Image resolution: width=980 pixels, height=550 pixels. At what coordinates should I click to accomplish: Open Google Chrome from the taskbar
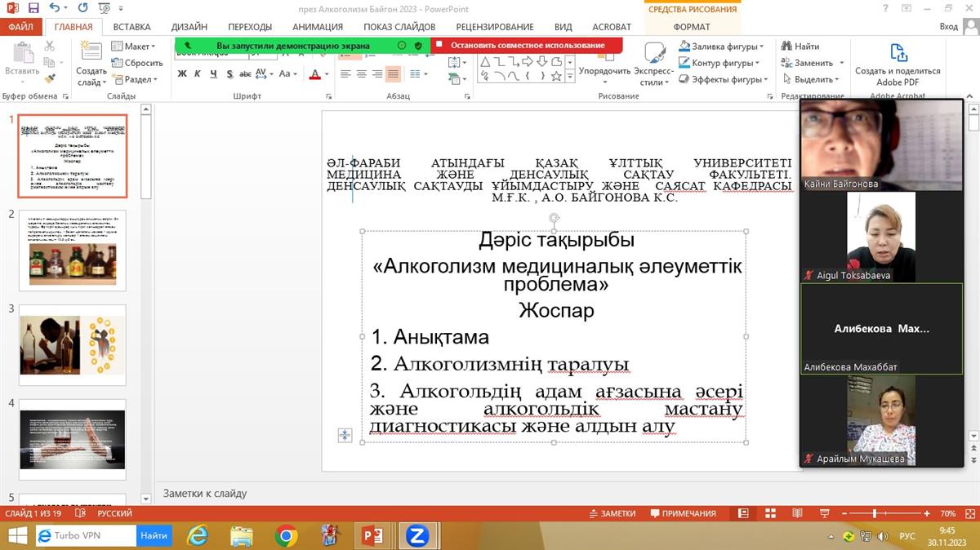[x=286, y=535]
